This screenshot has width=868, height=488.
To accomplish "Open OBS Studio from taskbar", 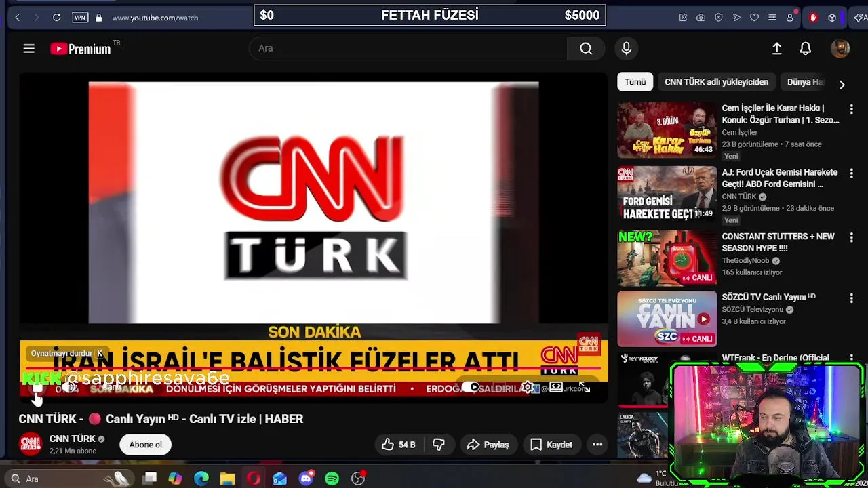I will pos(358,479).
